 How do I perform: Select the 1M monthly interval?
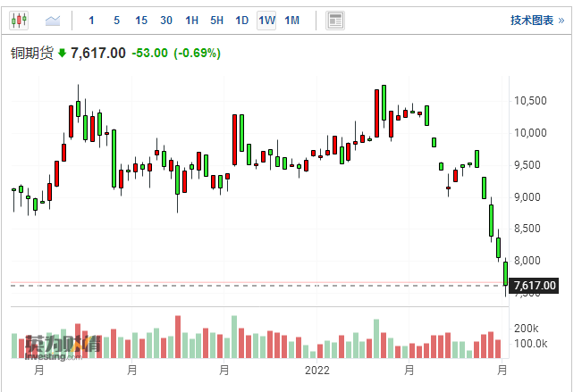291,20
